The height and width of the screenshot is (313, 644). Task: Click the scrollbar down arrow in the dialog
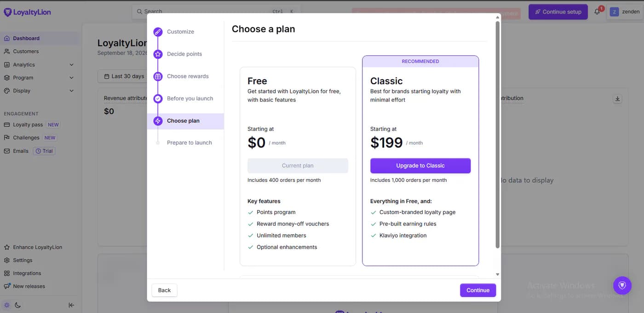[497, 274]
